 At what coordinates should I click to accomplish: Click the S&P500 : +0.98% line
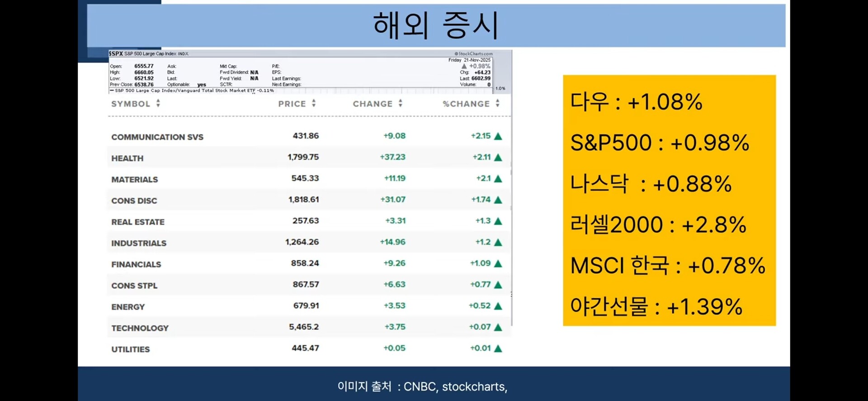[x=660, y=143]
